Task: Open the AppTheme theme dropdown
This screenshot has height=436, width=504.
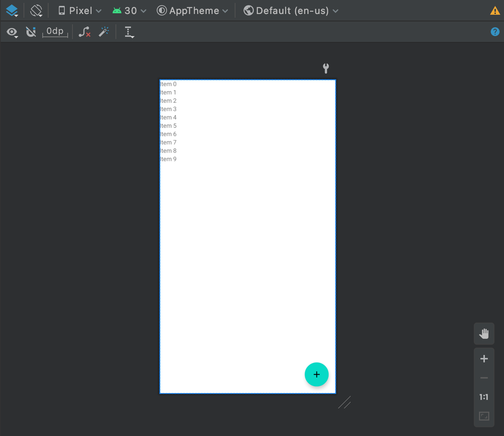Action: tap(192, 11)
